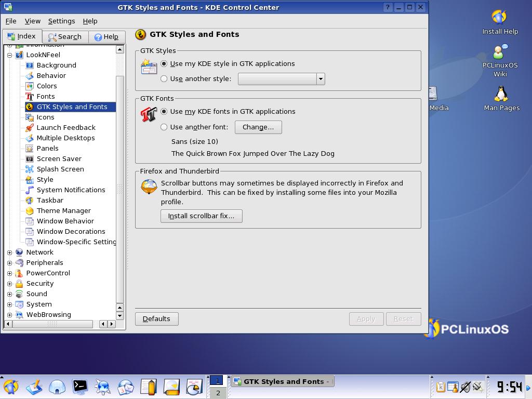Viewport: 532px width, 399px height.
Task: Click the Theme Manager icon
Action: pyautogui.click(x=30, y=211)
